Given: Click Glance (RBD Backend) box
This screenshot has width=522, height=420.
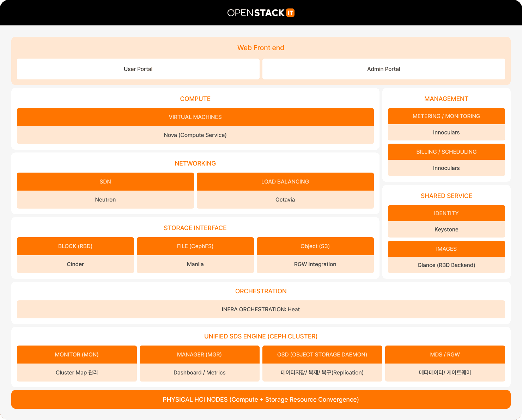Looking at the screenshot, I should click(x=447, y=265).
